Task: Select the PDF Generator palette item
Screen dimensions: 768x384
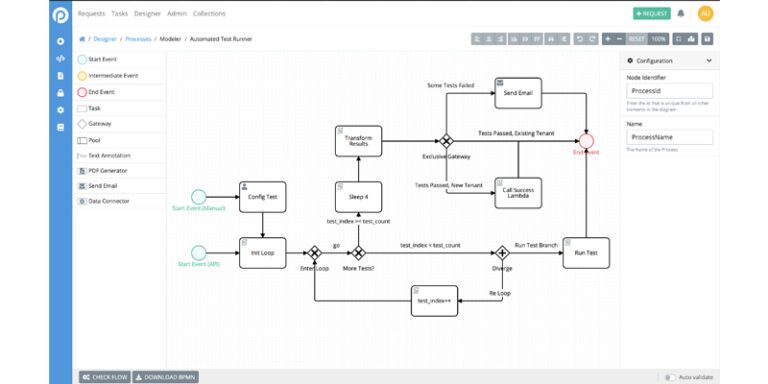Action: pos(119,170)
